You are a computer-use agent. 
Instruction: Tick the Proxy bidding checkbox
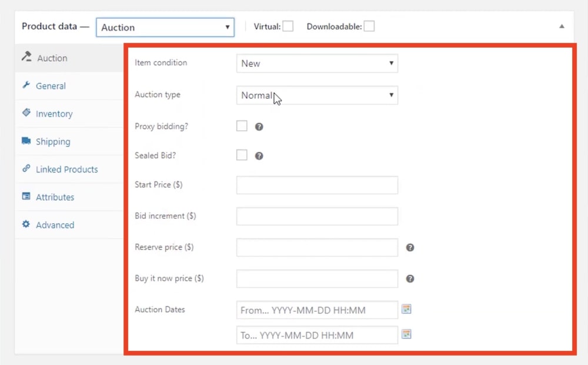pos(242,126)
